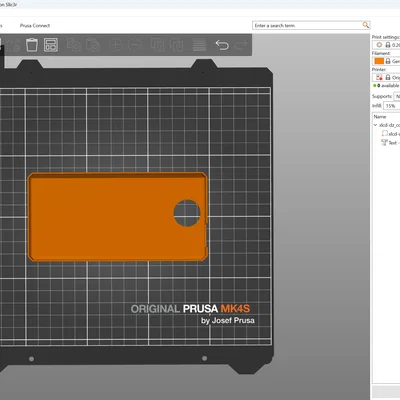Click the Paste toolbar icon
This screenshot has width=400, height=400.
(93, 45)
